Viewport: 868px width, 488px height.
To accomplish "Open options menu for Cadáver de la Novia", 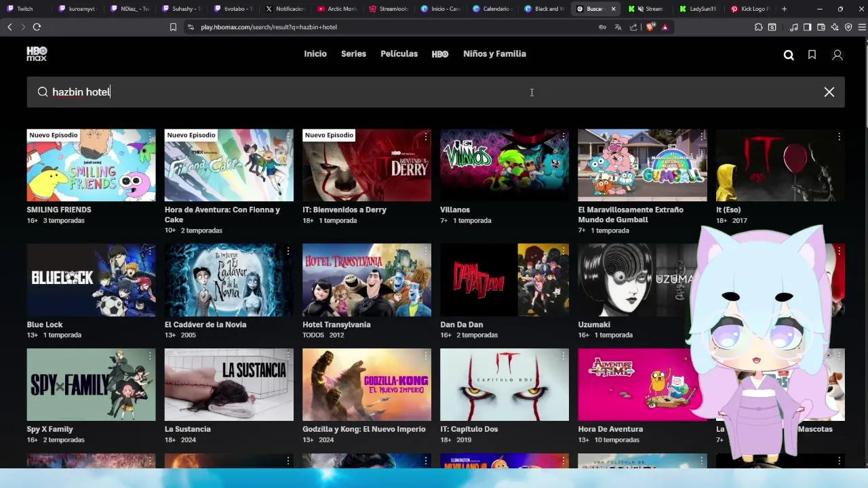I will [288, 251].
